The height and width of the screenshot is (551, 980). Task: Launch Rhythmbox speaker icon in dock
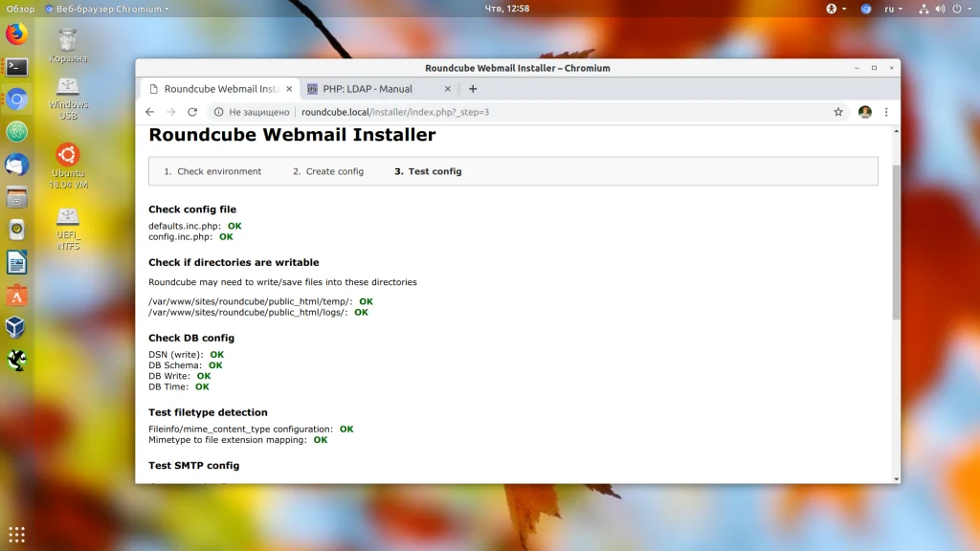(17, 230)
